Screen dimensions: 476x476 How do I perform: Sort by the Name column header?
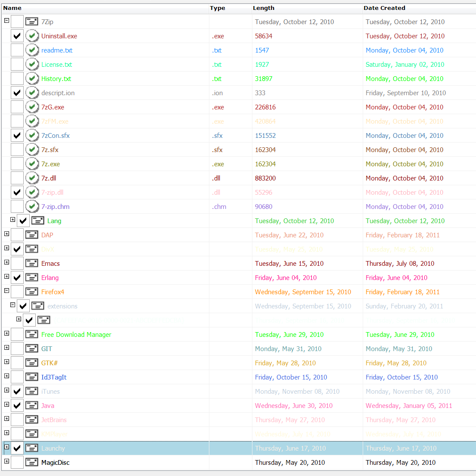pos(12,8)
